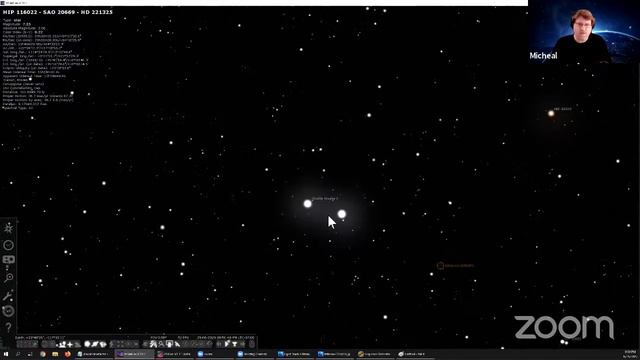The height and width of the screenshot is (360, 640).
Task: Open Chrome from the taskbar
Action: click(x=42, y=354)
